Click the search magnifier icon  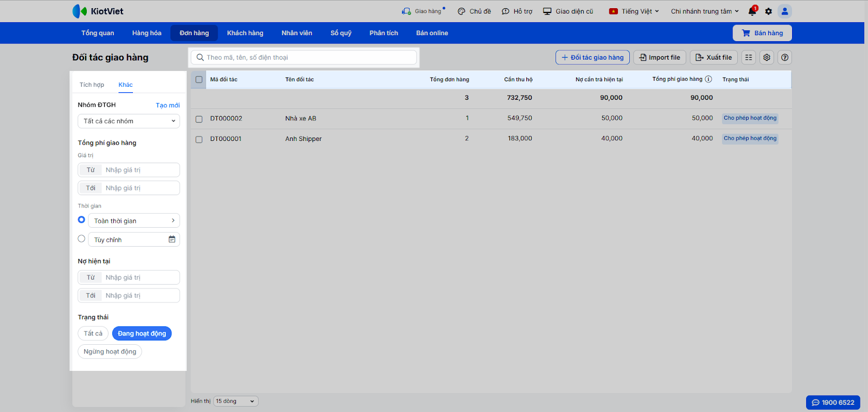point(200,57)
